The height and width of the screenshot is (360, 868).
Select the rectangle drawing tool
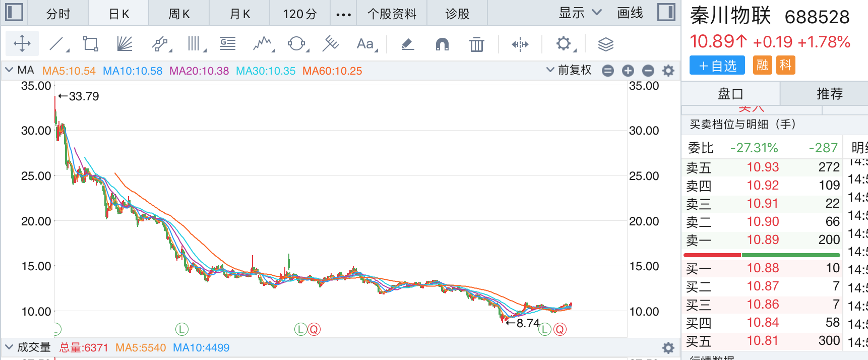tap(91, 44)
